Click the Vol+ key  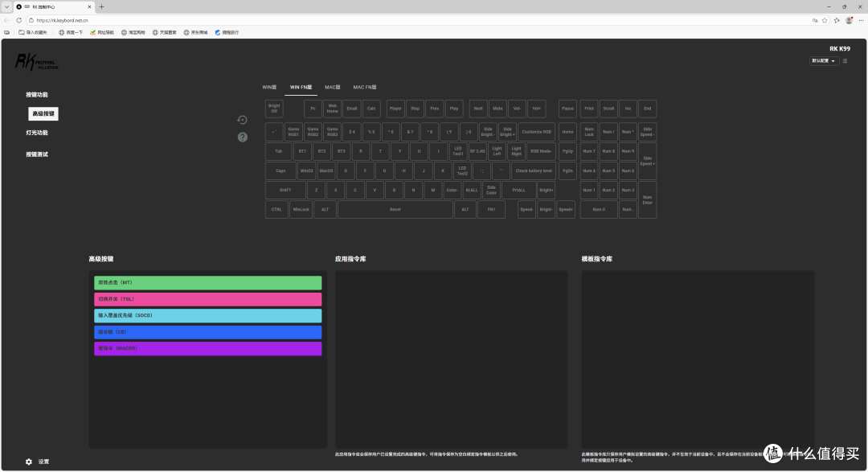[536, 109]
